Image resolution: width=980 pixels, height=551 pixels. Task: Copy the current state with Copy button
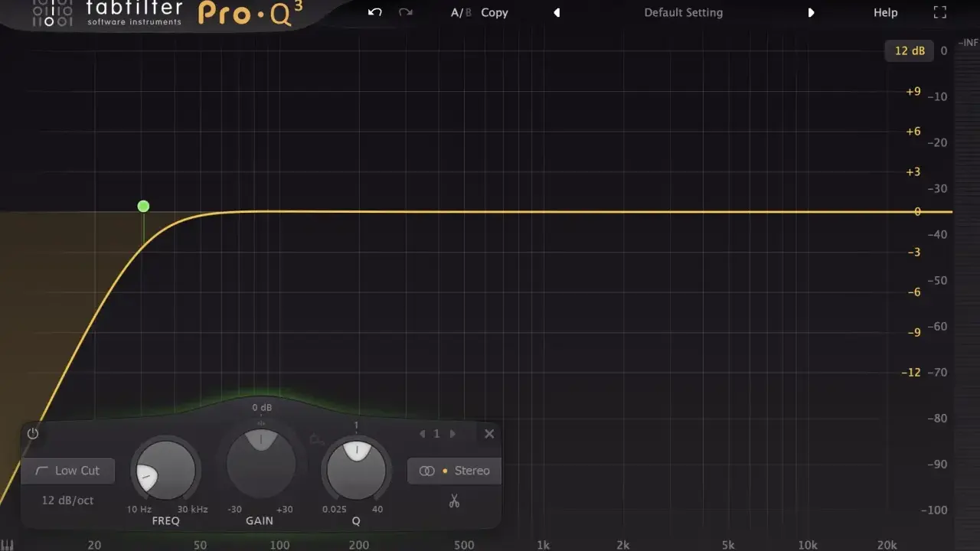(495, 13)
